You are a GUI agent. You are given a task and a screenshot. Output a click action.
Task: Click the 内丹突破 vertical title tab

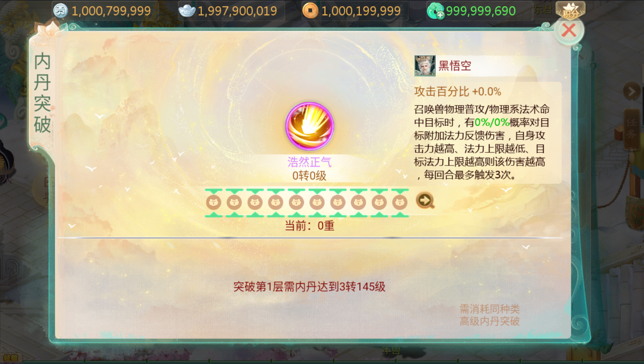[42, 93]
